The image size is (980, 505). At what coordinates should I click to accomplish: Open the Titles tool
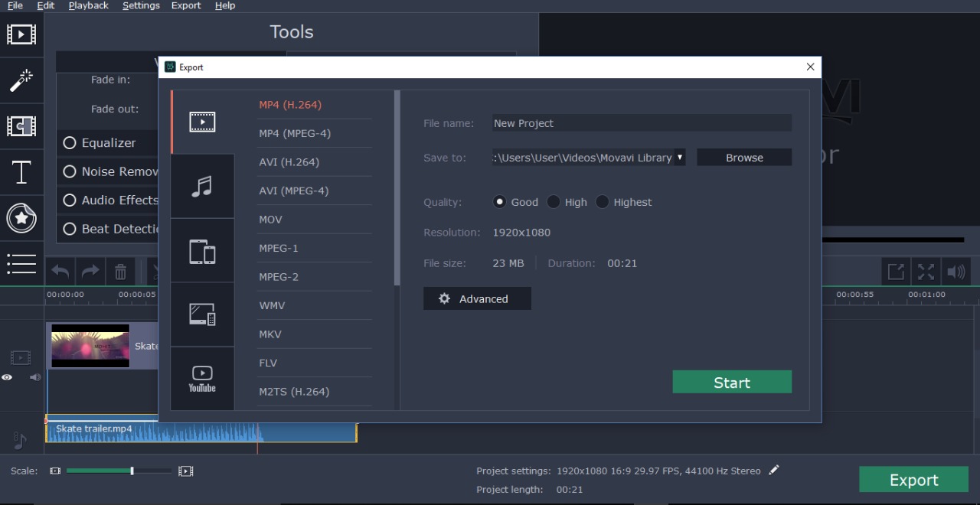click(x=21, y=172)
